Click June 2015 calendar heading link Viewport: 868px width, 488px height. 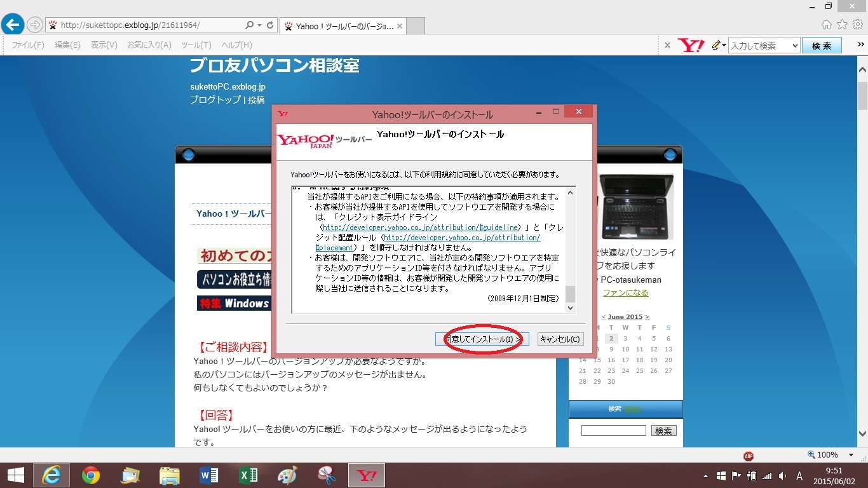click(625, 316)
